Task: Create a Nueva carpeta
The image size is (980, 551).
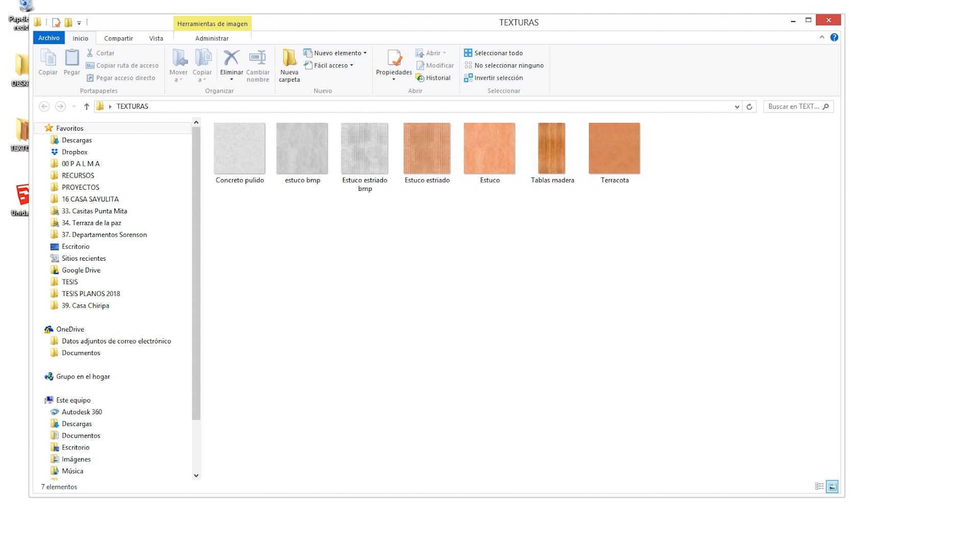Action: click(x=289, y=65)
